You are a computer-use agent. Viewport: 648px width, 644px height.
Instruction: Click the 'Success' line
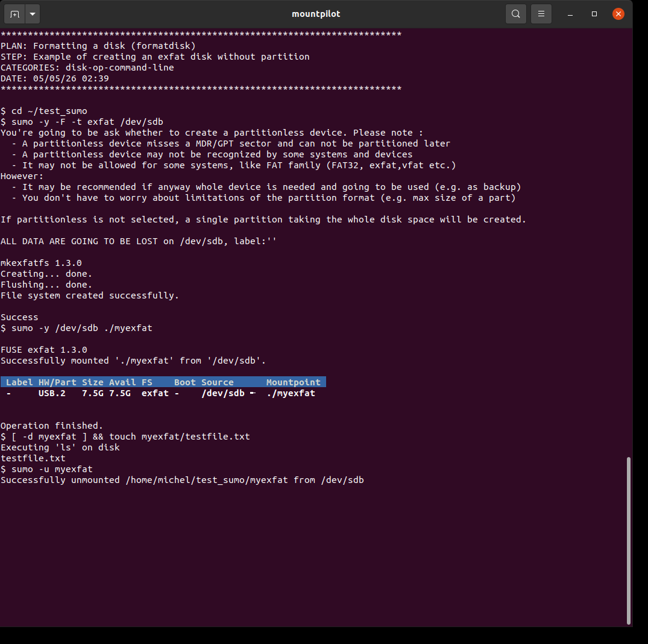coord(19,317)
